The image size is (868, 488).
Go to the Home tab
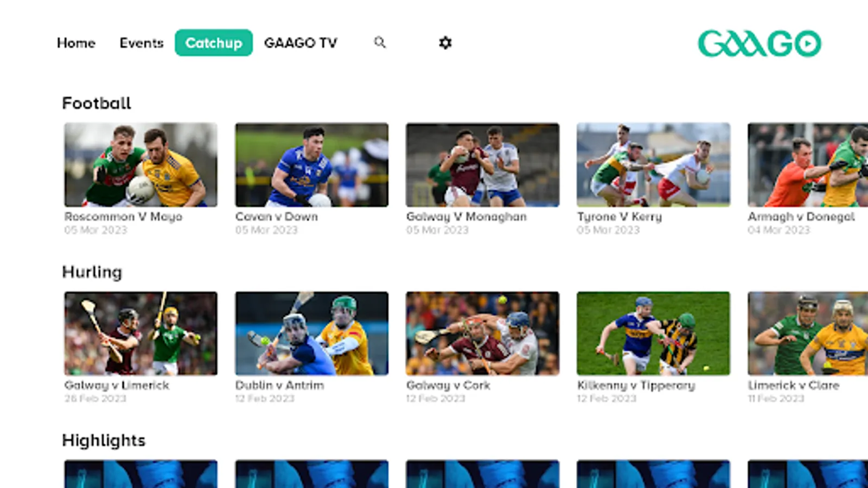pos(76,43)
